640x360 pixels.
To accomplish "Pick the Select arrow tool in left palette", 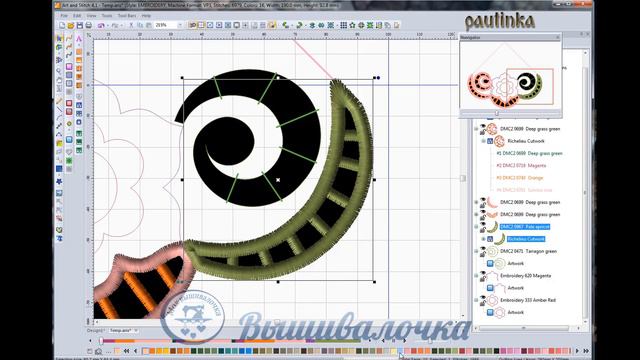I will (x=59, y=38).
